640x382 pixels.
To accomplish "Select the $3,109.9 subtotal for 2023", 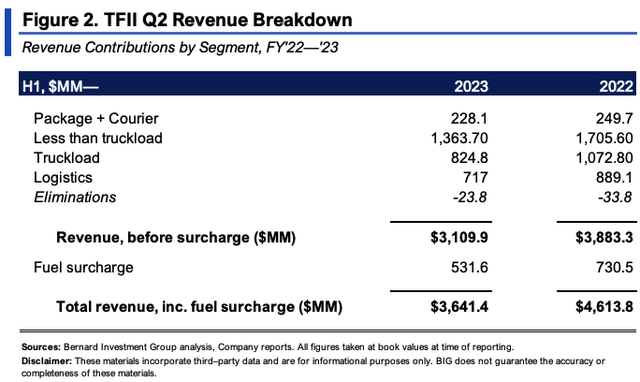I will (x=459, y=237).
